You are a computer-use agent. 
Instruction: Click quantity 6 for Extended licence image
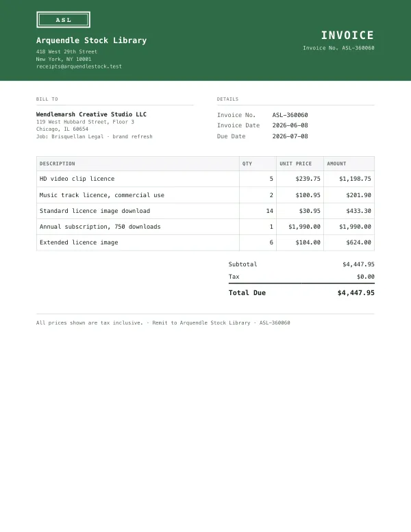(271, 242)
